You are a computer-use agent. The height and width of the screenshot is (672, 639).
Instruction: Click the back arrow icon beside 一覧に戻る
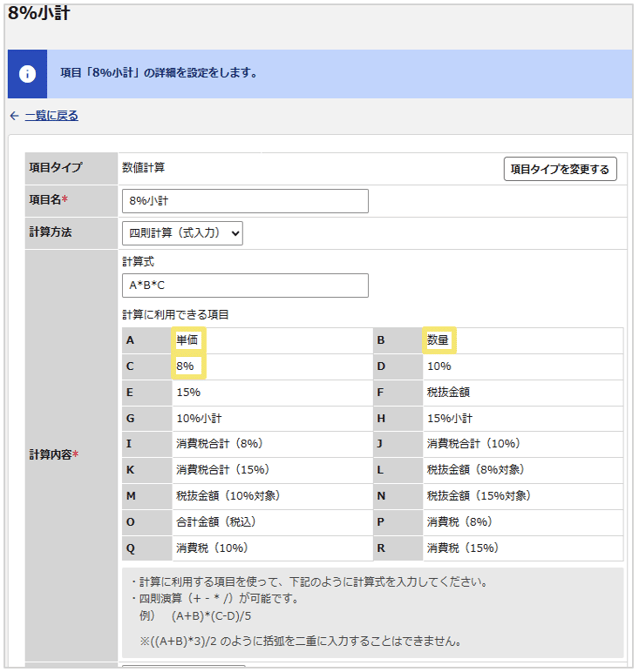tap(15, 116)
